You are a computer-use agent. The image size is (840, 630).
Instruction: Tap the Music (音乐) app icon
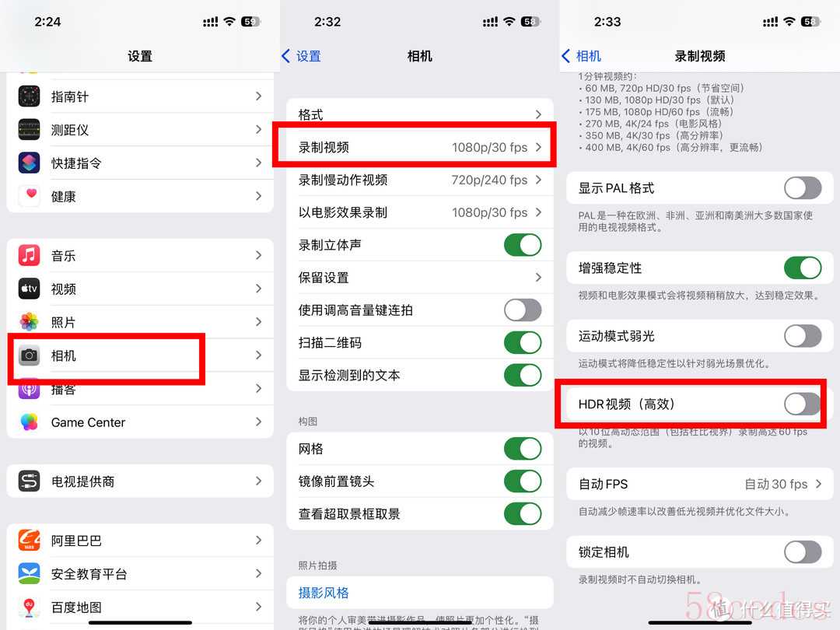29,256
